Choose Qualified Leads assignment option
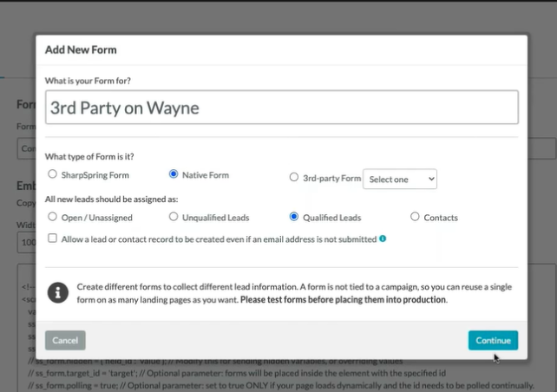The height and width of the screenshot is (392, 557). click(x=294, y=217)
